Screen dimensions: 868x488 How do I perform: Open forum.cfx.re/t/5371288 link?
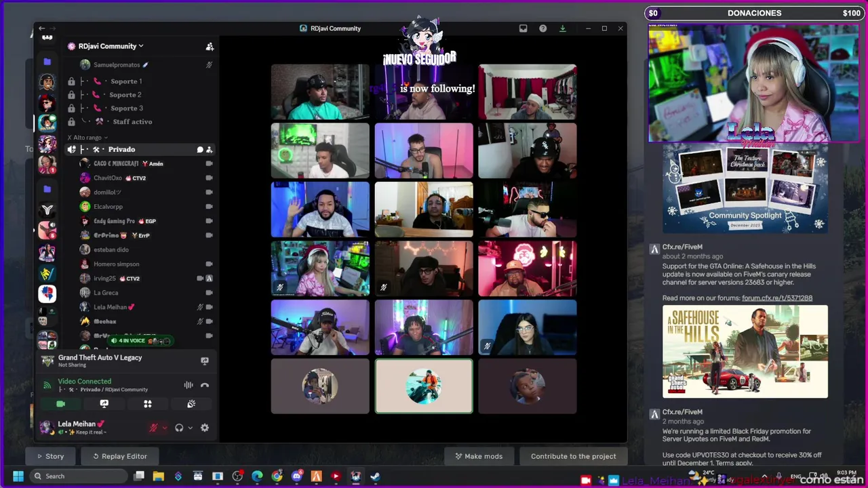(776, 298)
